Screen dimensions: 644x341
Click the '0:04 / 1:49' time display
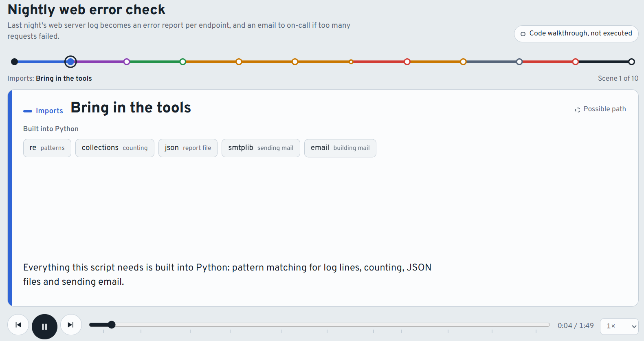pos(576,326)
